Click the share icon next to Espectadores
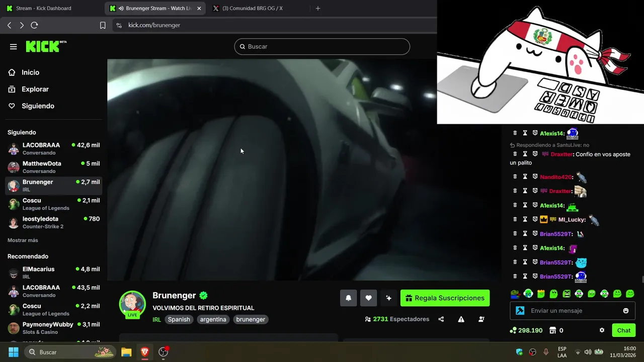The height and width of the screenshot is (362, 644). (x=441, y=319)
